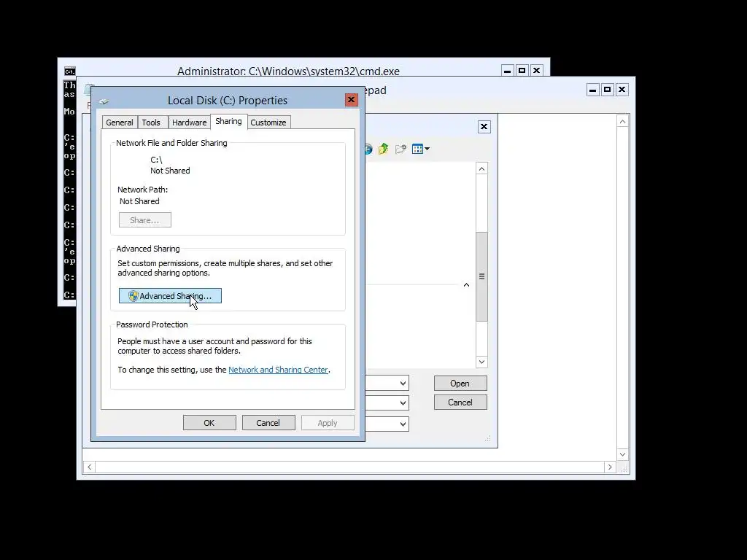Expand the middle combo box beside Cancel button
Image resolution: width=747 pixels, height=560 pixels.
[x=403, y=402]
